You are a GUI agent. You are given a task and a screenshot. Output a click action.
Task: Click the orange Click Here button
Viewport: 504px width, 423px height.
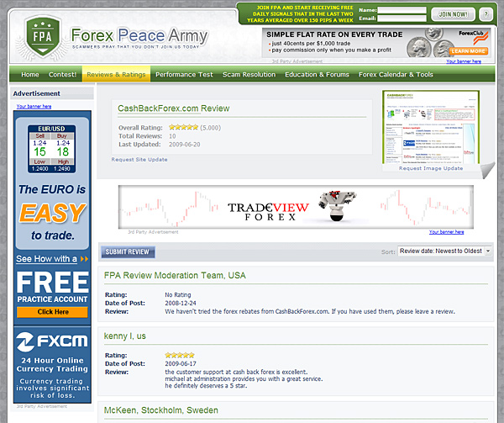click(52, 312)
